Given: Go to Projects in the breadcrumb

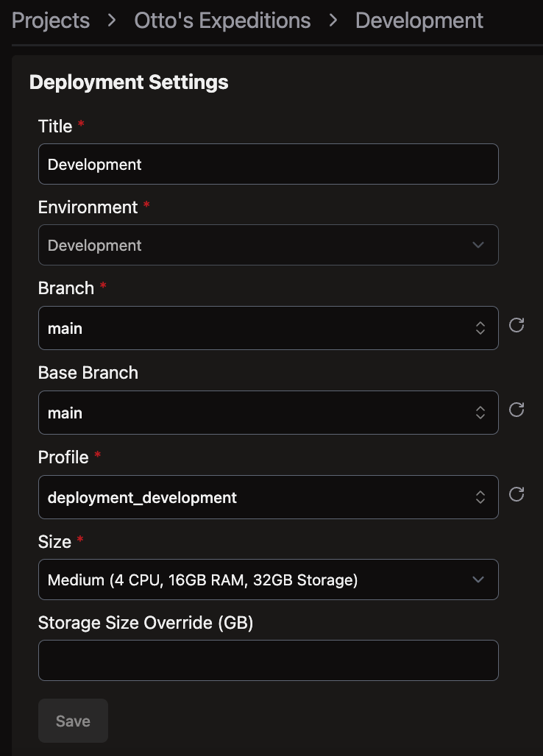Looking at the screenshot, I should (x=51, y=21).
